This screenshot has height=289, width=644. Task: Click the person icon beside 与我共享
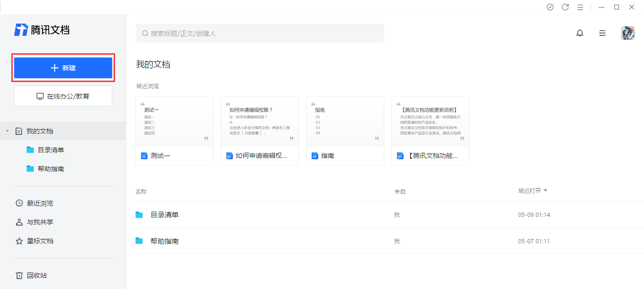19,222
